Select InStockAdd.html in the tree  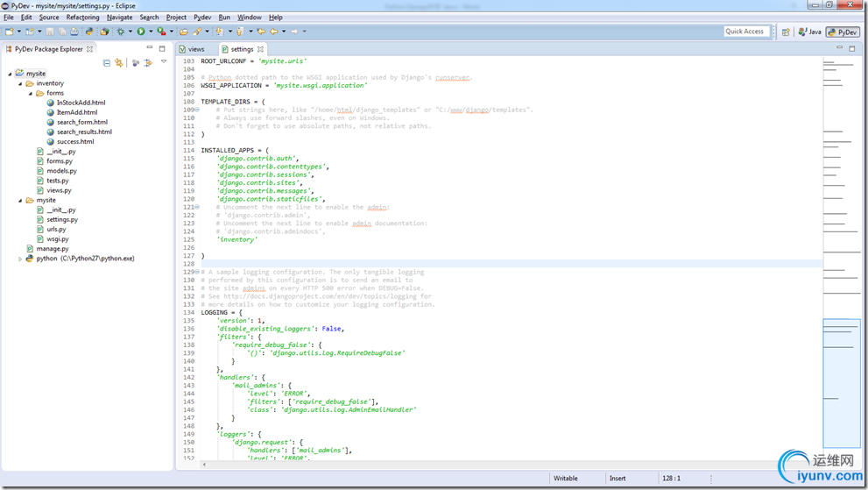pos(81,103)
